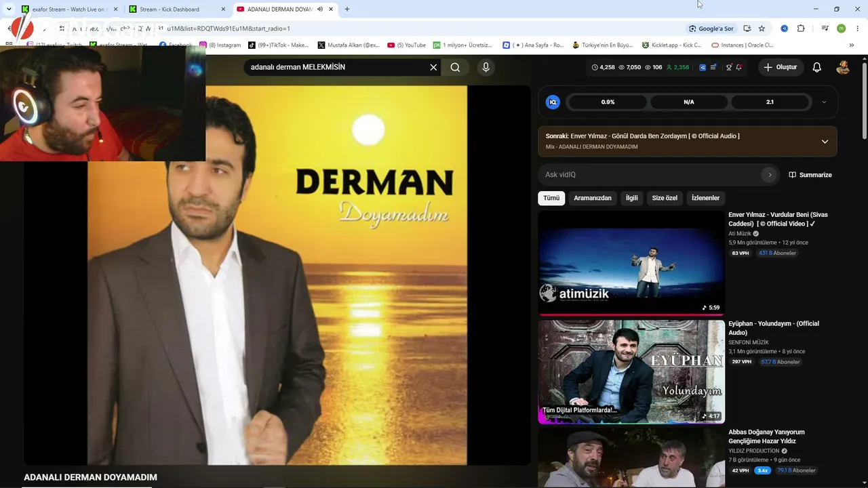Click the Summarize button
The height and width of the screenshot is (488, 868).
(810, 175)
